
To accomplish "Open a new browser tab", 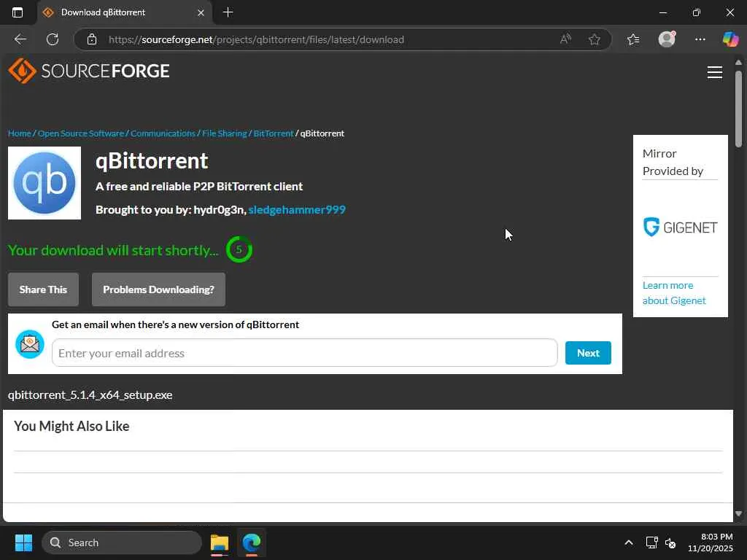I will click(228, 12).
